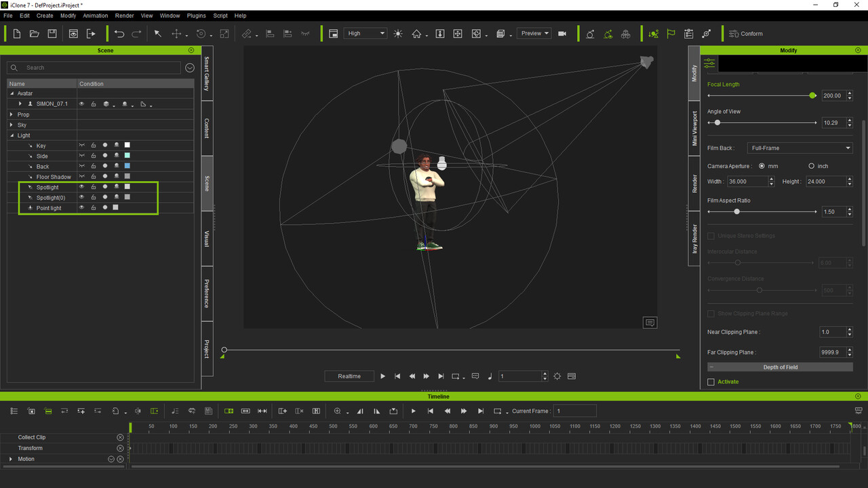
Task: Switch to Mini Viewport side tab
Action: click(x=694, y=129)
